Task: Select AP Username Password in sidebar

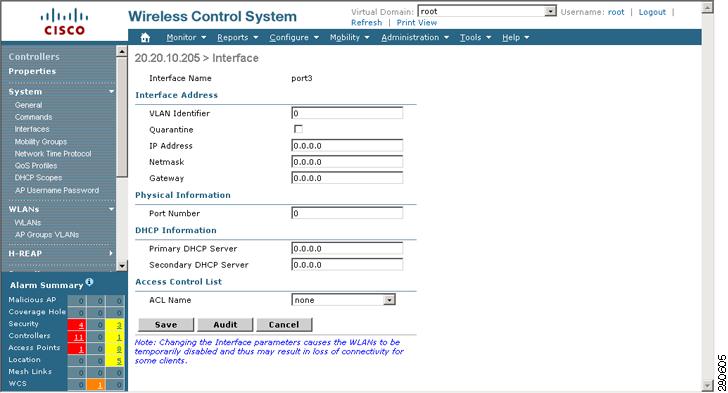Action: coord(57,190)
